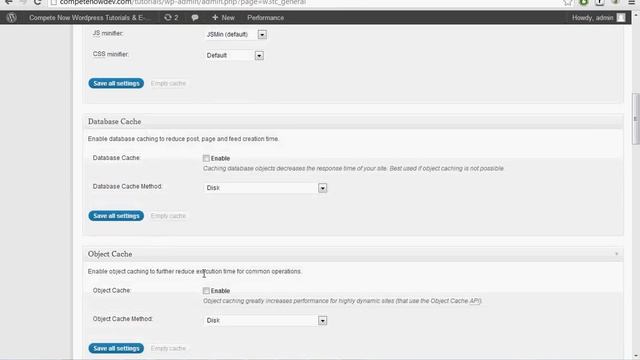The width and height of the screenshot is (640, 360).
Task: Bookmark this page with the star icon
Action: click(568, 2)
